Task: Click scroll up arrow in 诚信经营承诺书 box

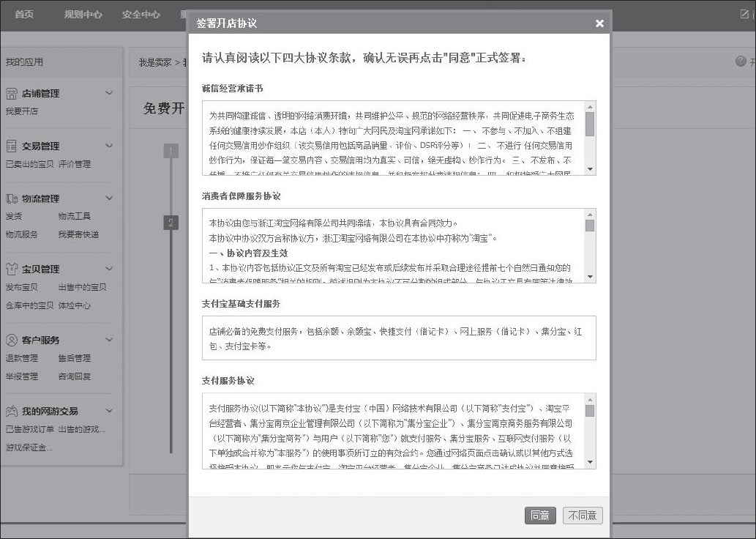Action: 590,107
